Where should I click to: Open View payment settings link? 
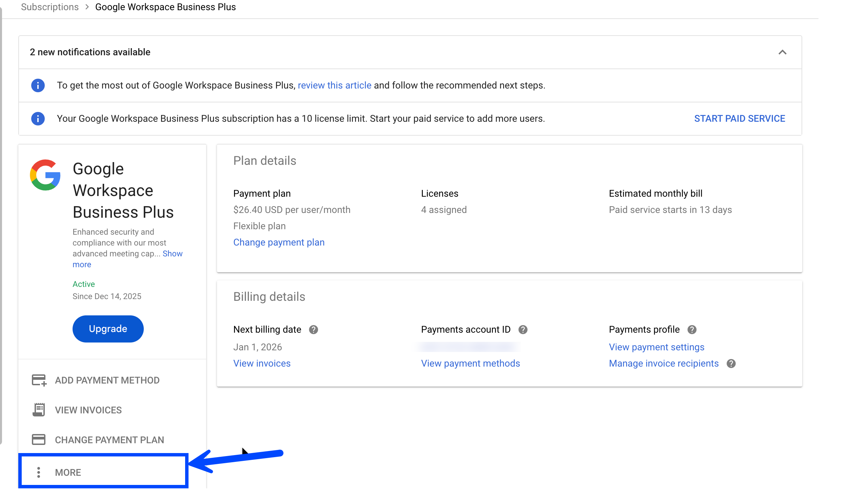click(x=656, y=347)
